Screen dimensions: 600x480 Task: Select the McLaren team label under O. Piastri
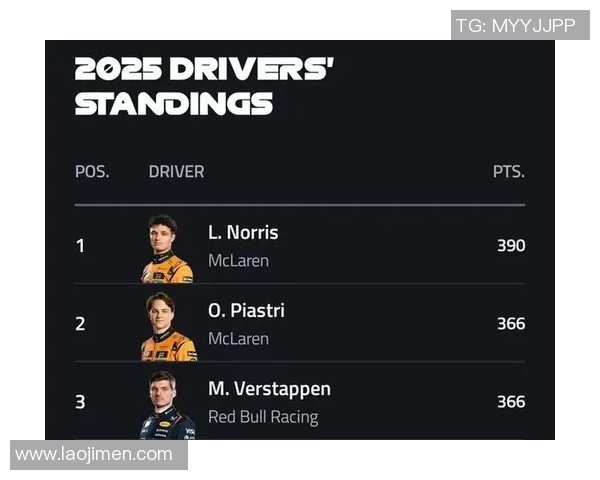point(238,339)
